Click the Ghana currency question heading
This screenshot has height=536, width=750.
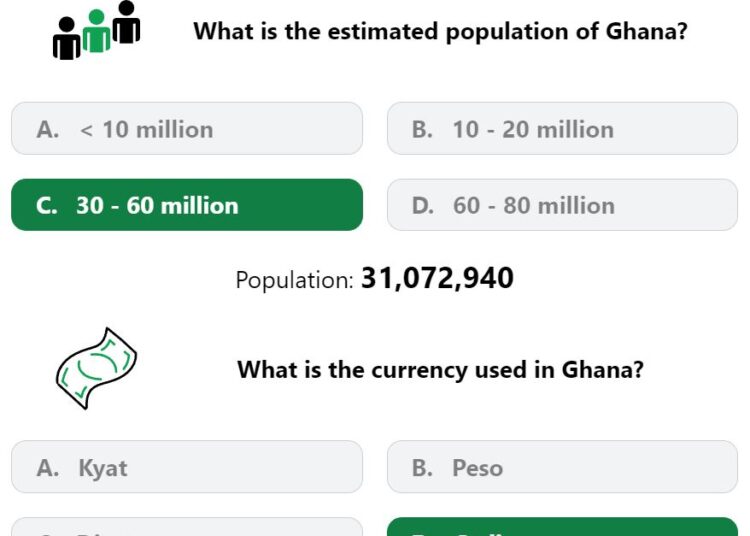click(440, 370)
